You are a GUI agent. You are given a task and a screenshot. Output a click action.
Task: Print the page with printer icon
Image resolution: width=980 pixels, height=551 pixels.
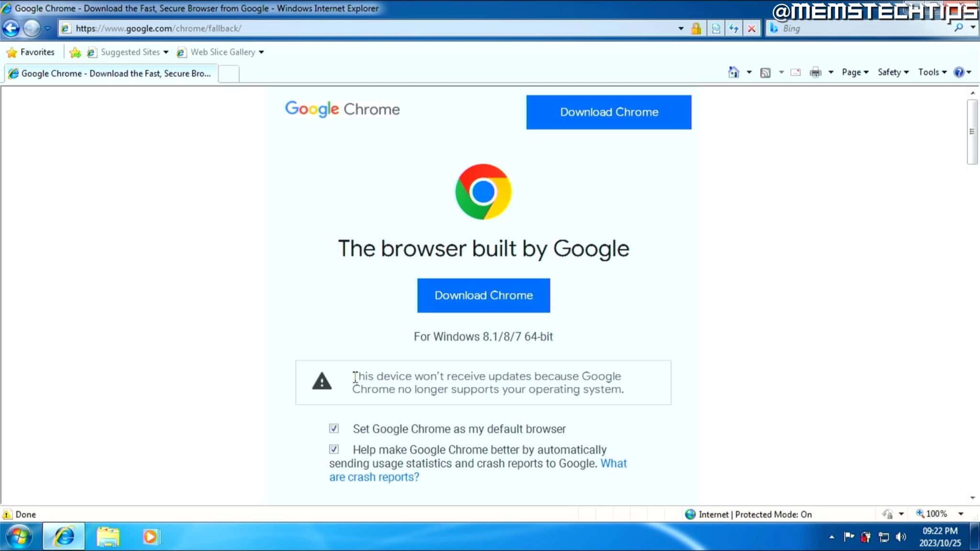tap(815, 72)
